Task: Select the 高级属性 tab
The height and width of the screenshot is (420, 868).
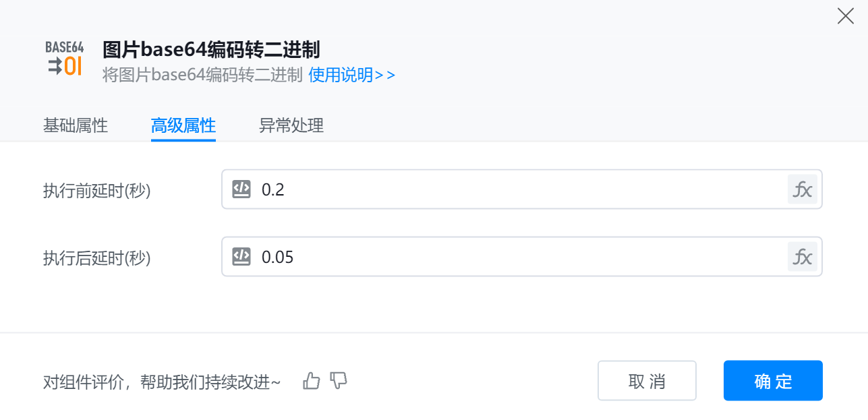Action: [183, 125]
